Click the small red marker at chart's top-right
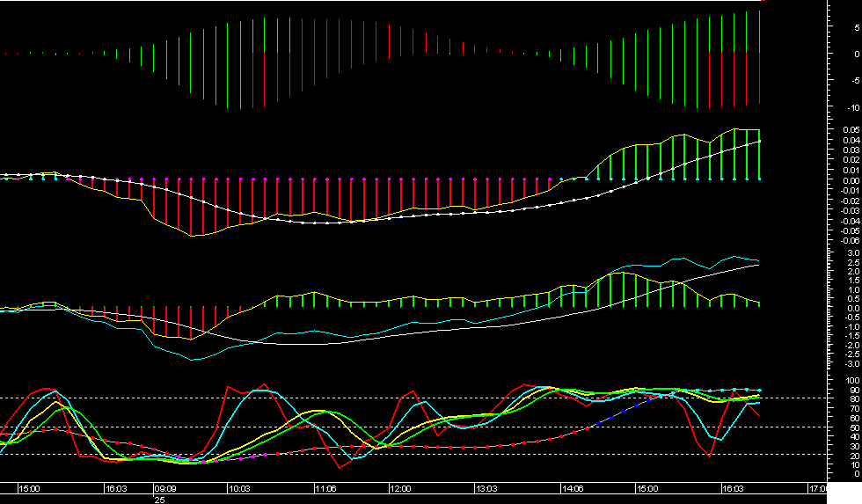This screenshot has width=862, height=504. point(763,1)
